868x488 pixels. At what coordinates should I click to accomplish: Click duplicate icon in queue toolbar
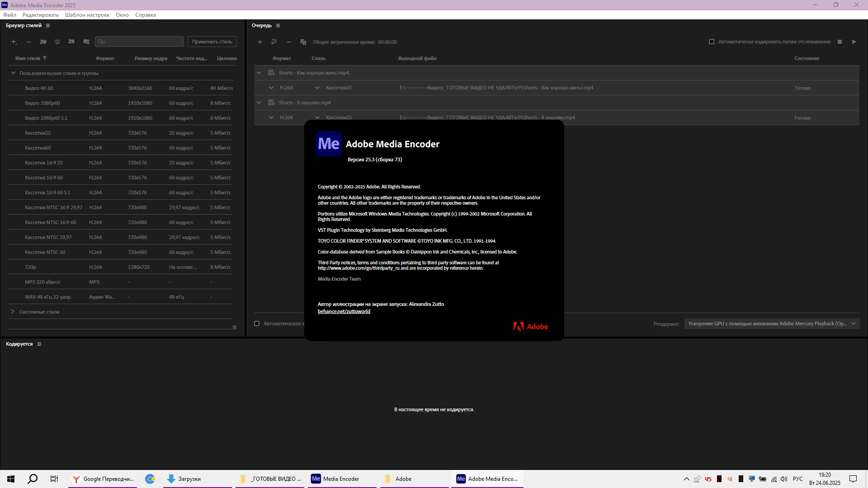(x=303, y=42)
